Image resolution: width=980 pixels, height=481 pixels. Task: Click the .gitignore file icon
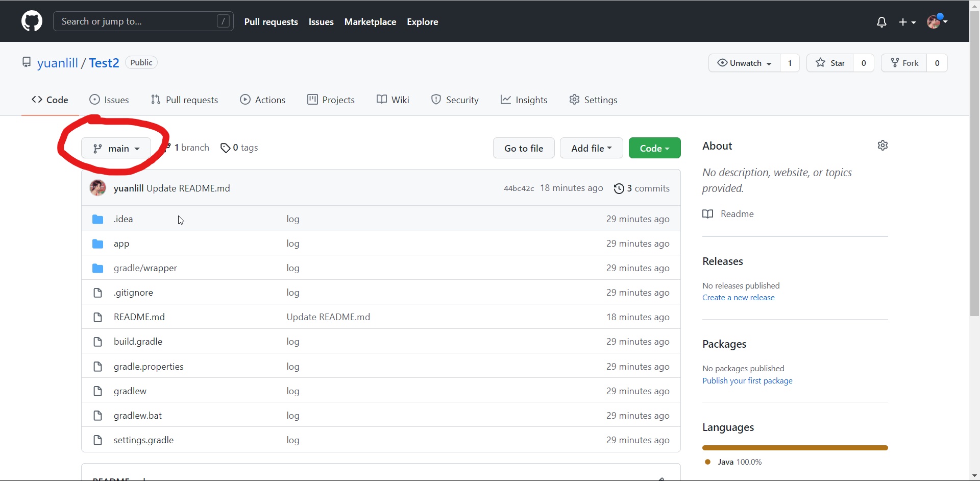97,293
